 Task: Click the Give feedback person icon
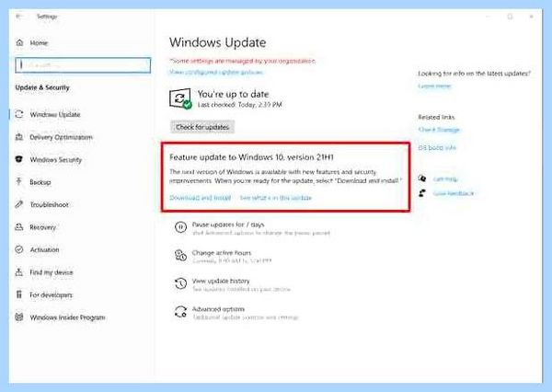(x=422, y=193)
